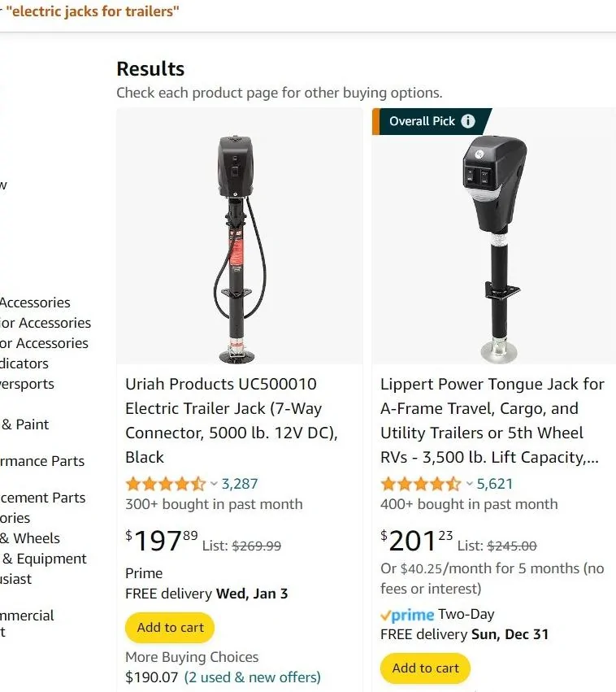Open Lippert Power Tongue Jack title link
This screenshot has height=692, width=616.
(x=492, y=420)
